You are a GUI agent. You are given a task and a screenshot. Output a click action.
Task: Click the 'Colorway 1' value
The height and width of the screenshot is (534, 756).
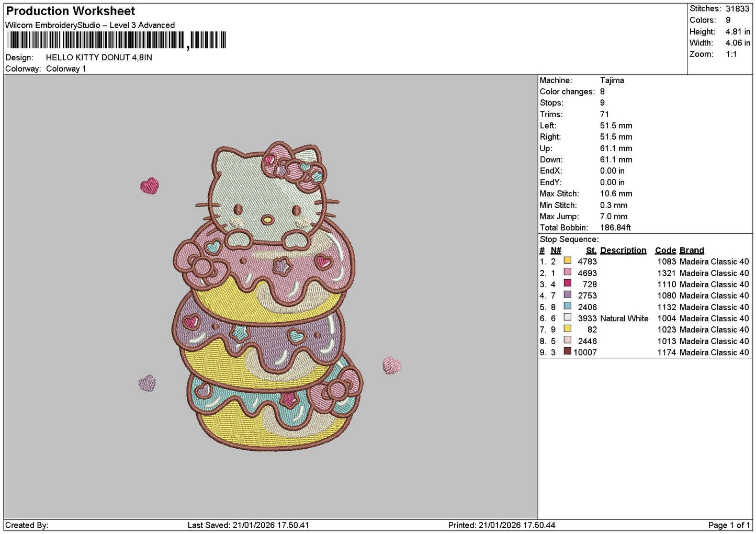(66, 69)
